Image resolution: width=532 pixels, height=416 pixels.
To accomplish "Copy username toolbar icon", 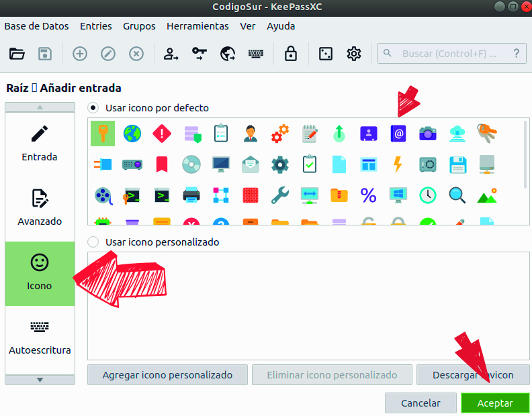I will 171,54.
